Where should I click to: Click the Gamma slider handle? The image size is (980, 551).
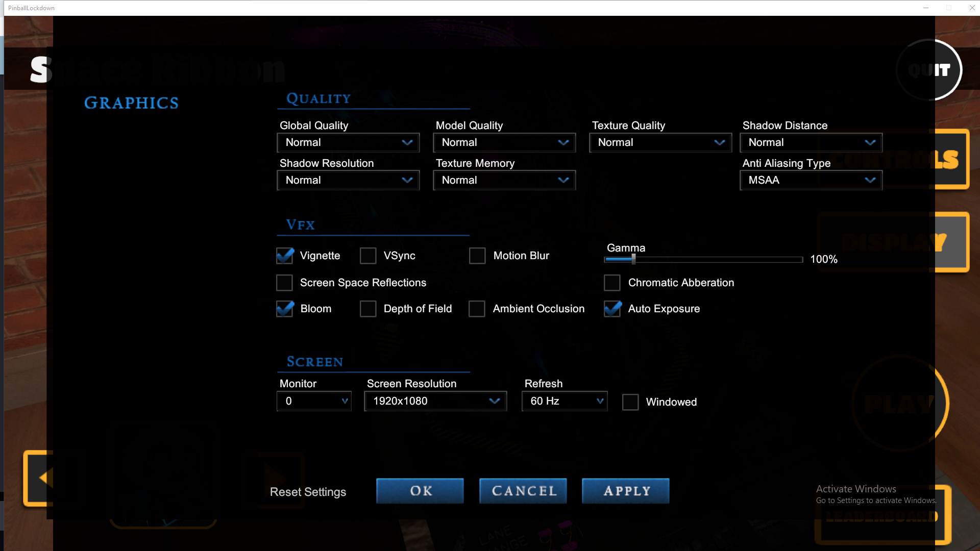tap(633, 259)
